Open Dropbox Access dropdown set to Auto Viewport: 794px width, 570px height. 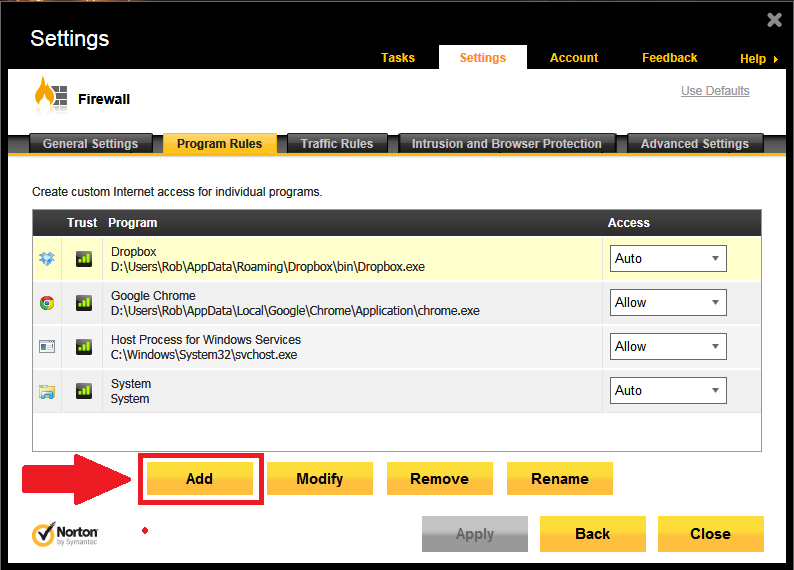[x=668, y=258]
